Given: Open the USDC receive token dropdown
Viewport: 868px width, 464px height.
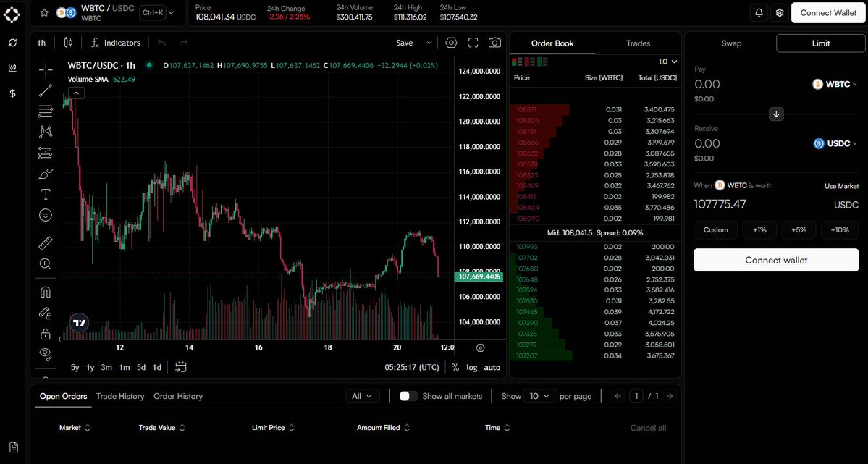Looking at the screenshot, I should (835, 143).
